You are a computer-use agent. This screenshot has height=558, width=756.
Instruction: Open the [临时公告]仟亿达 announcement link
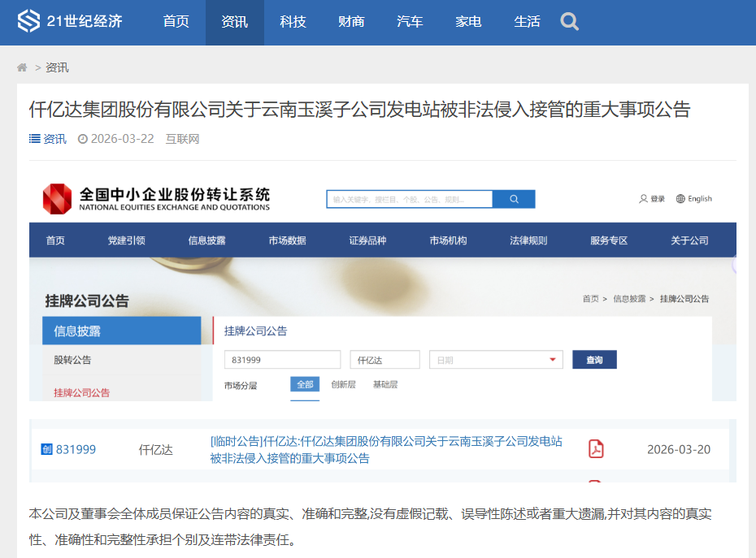tap(386, 450)
